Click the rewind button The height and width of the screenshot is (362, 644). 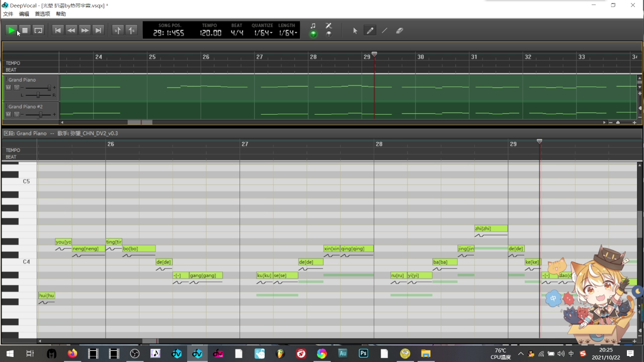coord(71,31)
